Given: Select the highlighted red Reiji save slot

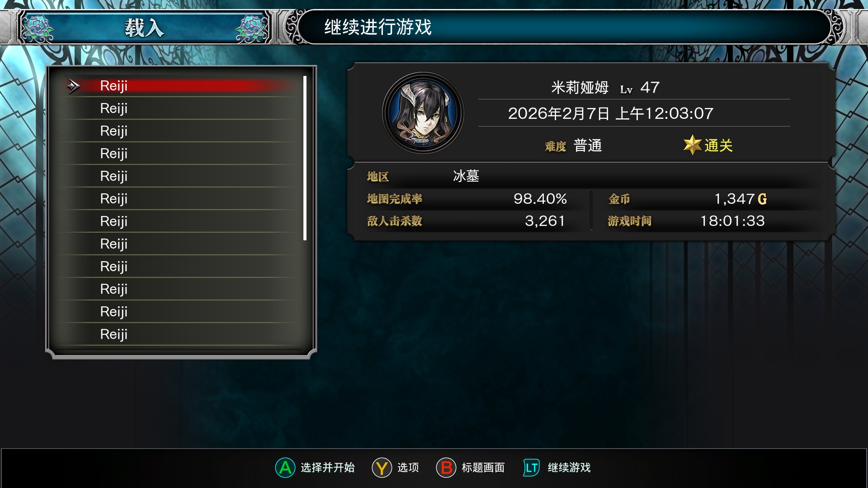Looking at the screenshot, I should (181, 86).
